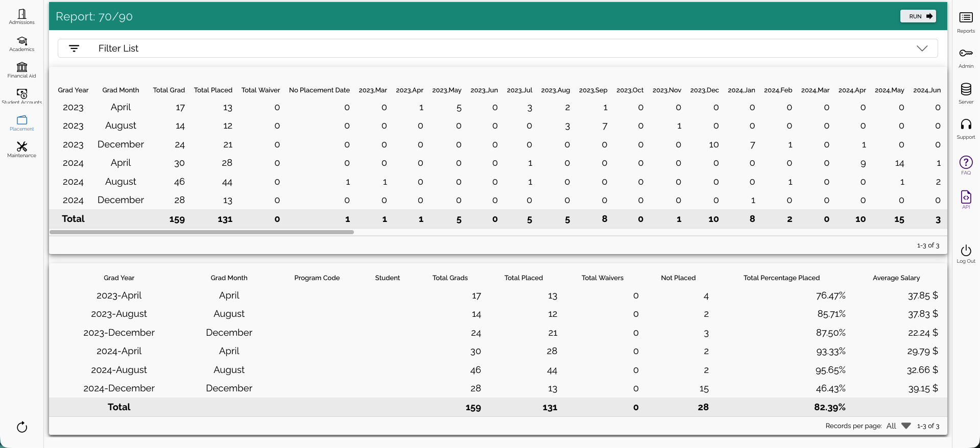This screenshot has height=448, width=980.
Task: Click the Total Waiver column header
Action: 260,90
